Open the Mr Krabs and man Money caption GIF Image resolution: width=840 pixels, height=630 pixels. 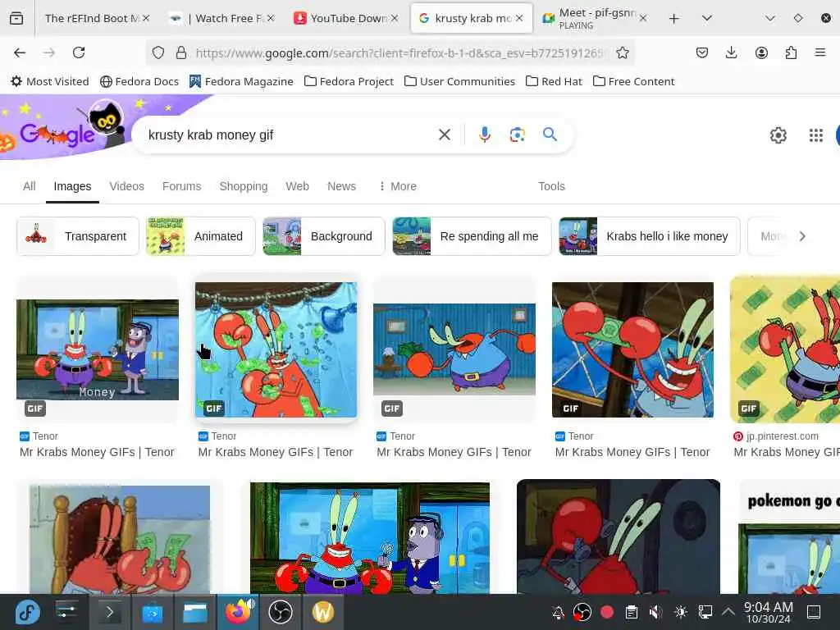point(98,349)
